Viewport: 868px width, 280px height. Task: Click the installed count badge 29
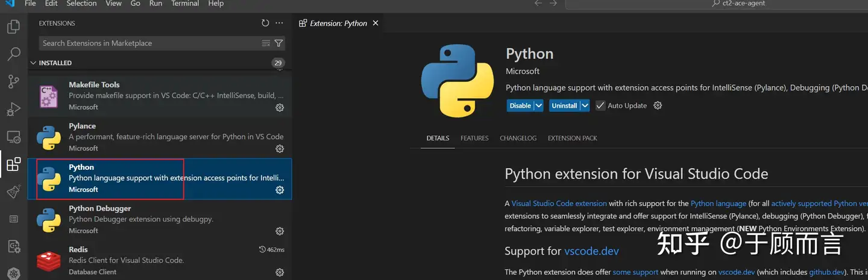(x=278, y=63)
